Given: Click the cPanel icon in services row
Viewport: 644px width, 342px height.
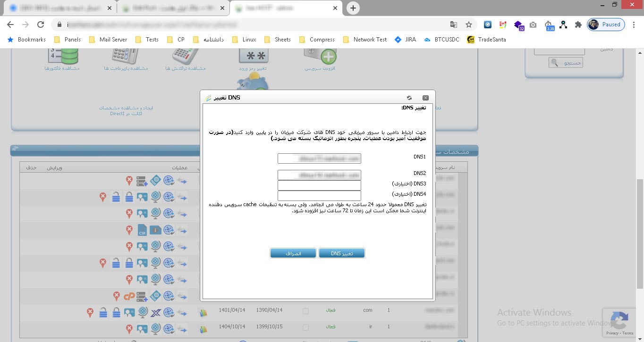Looking at the screenshot, I should point(129,297).
